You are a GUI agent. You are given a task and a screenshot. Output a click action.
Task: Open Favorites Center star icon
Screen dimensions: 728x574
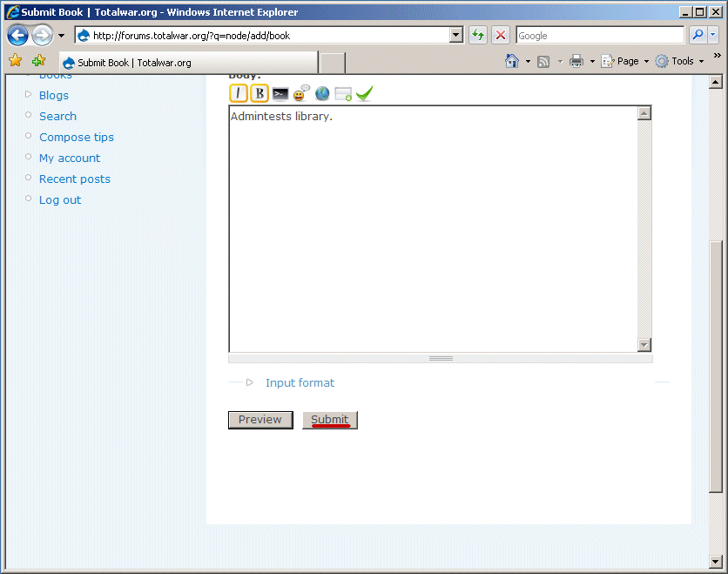pyautogui.click(x=16, y=60)
